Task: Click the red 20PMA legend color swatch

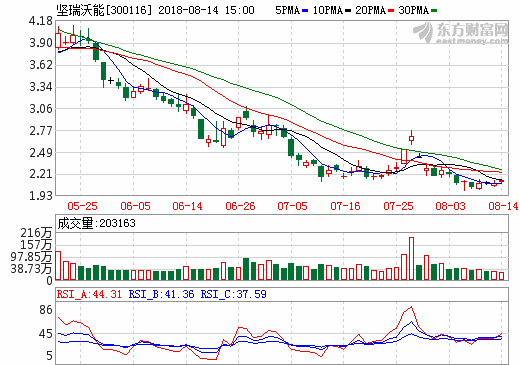Action: point(391,11)
